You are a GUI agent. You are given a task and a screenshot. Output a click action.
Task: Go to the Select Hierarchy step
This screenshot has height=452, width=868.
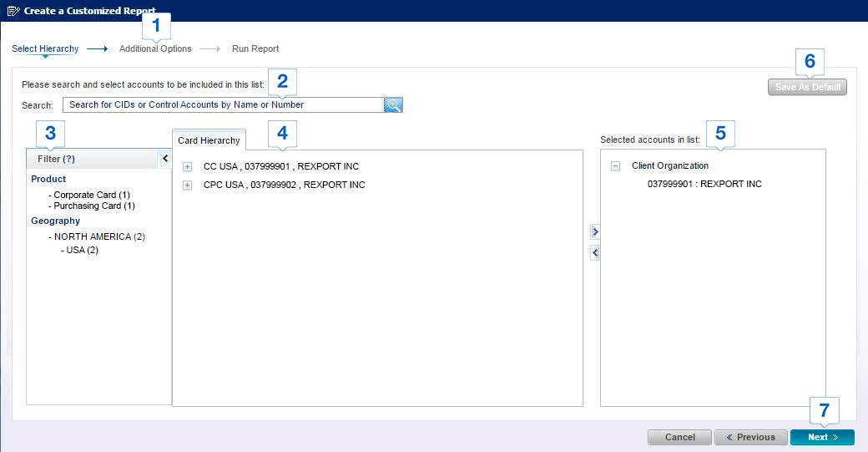[45, 48]
